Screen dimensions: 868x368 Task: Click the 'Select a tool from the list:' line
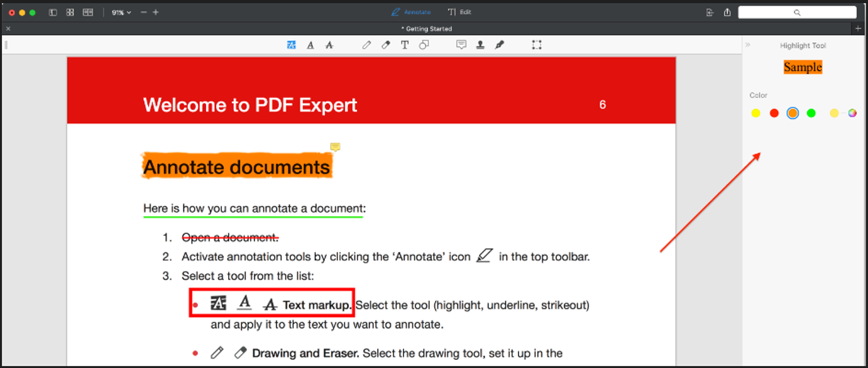(x=248, y=276)
